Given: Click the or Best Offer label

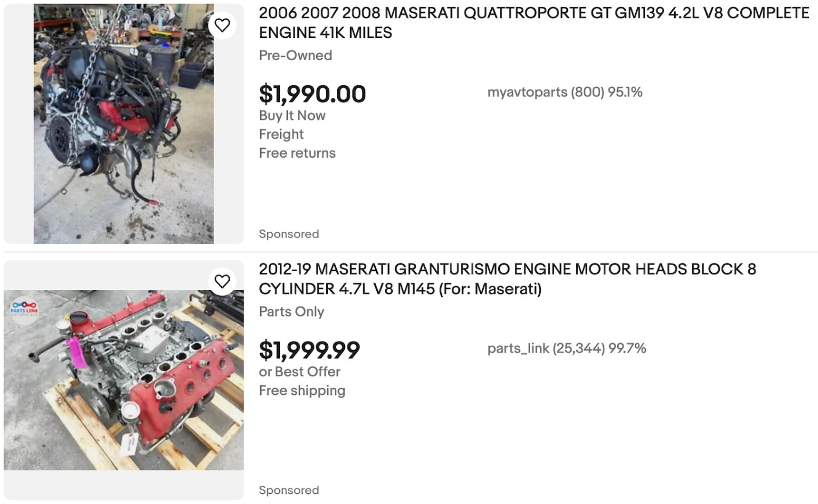Looking at the screenshot, I should 299,371.
